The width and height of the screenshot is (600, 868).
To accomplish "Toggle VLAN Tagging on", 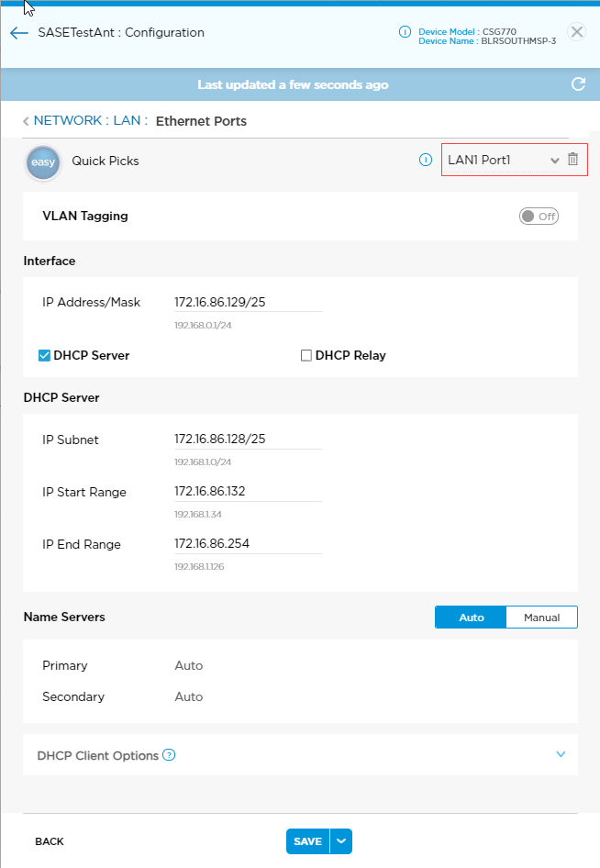I will tap(539, 216).
